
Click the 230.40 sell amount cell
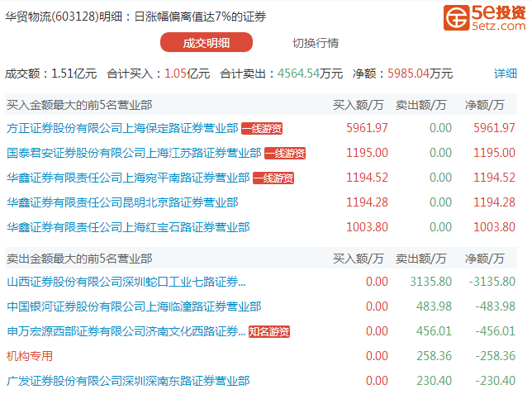[x=434, y=381]
